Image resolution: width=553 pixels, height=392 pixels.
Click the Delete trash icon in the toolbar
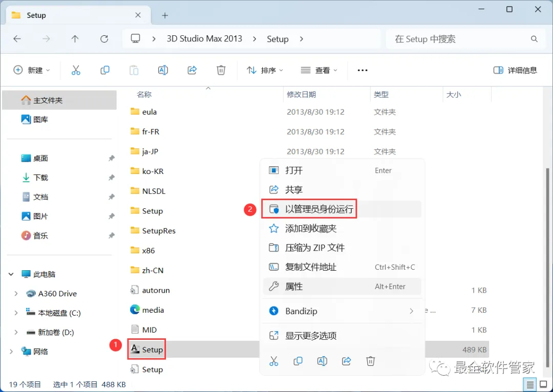tap(221, 70)
